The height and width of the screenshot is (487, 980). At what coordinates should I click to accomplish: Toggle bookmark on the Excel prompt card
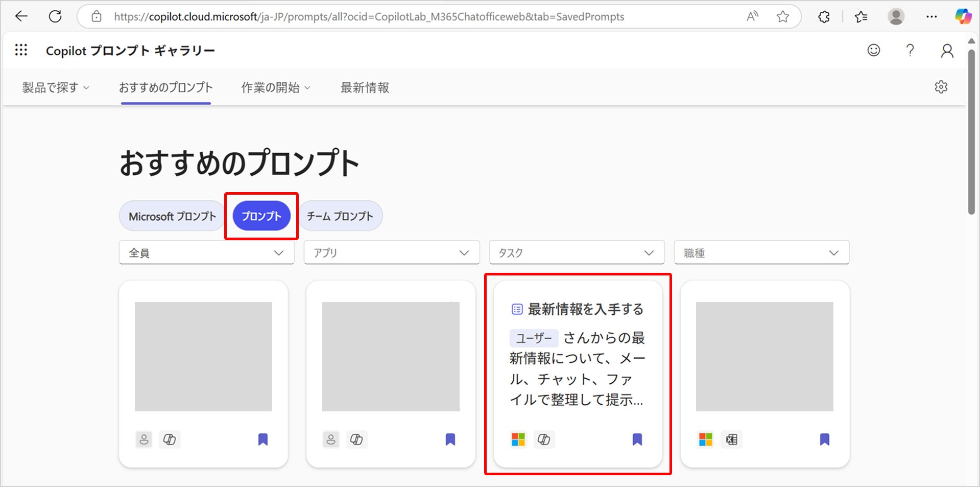[x=824, y=439]
